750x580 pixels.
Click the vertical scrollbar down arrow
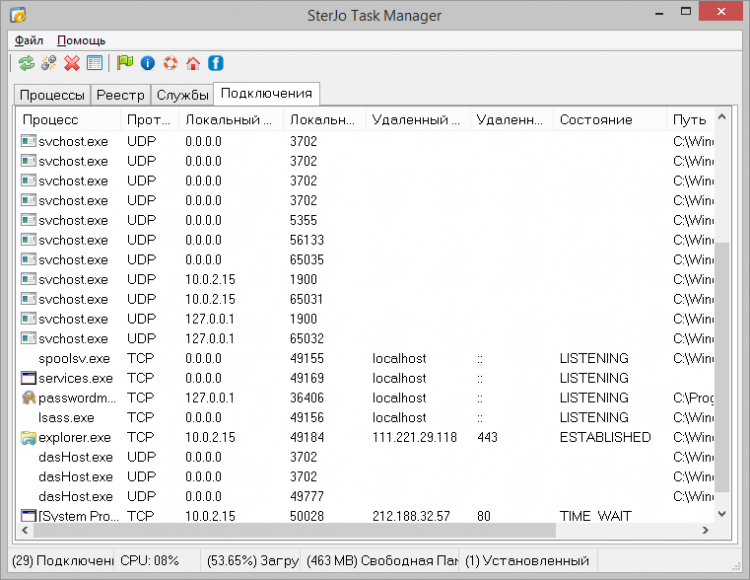click(x=722, y=514)
